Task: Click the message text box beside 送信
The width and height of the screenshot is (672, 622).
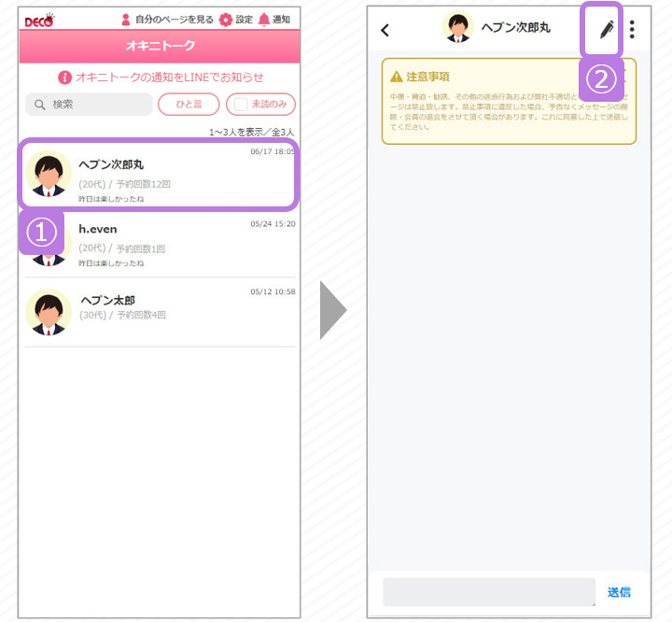Action: [488, 592]
